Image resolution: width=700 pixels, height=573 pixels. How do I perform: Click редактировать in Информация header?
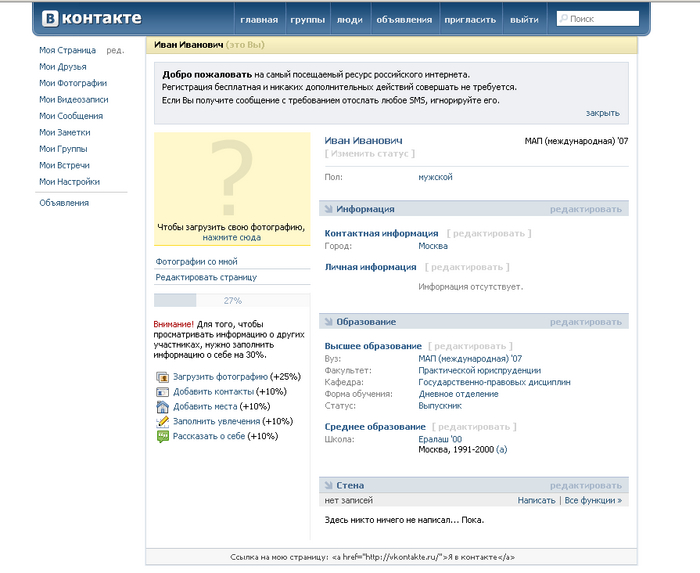point(586,209)
